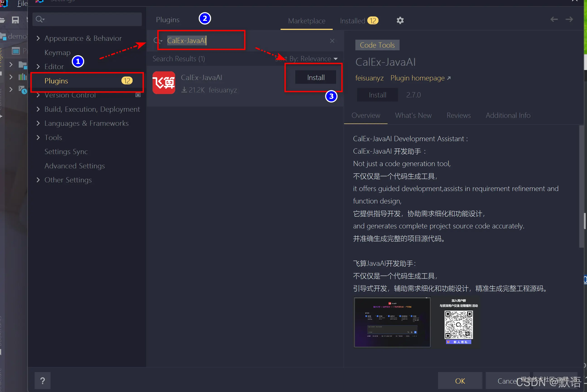Click the back navigation arrow
Image resolution: width=587 pixels, height=392 pixels.
click(x=554, y=19)
